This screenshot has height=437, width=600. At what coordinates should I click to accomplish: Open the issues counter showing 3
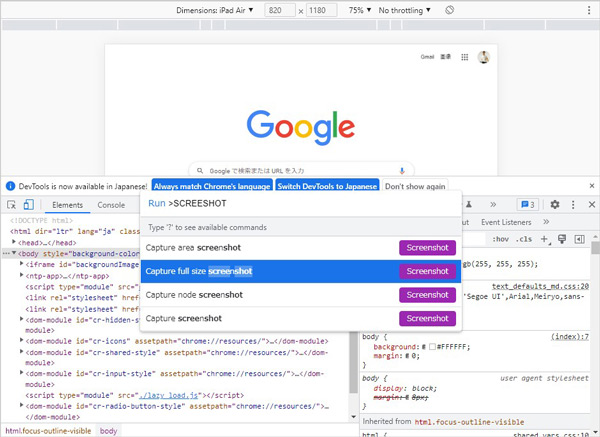click(528, 205)
